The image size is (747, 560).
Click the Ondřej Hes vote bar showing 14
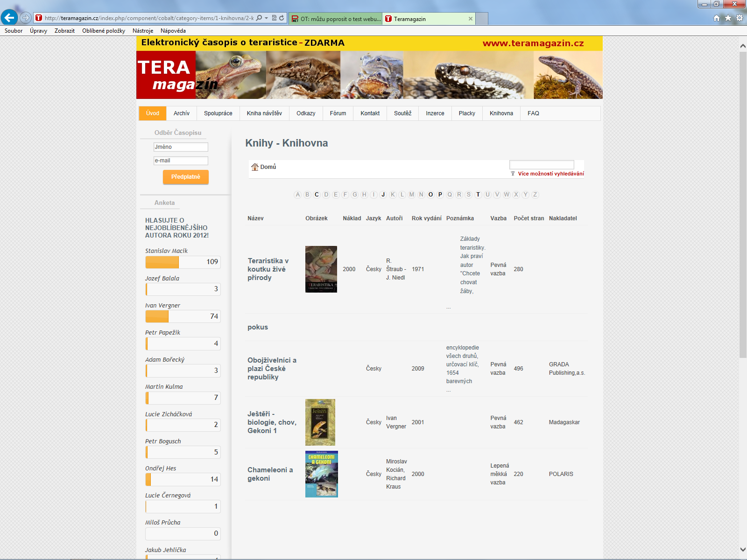tap(183, 479)
